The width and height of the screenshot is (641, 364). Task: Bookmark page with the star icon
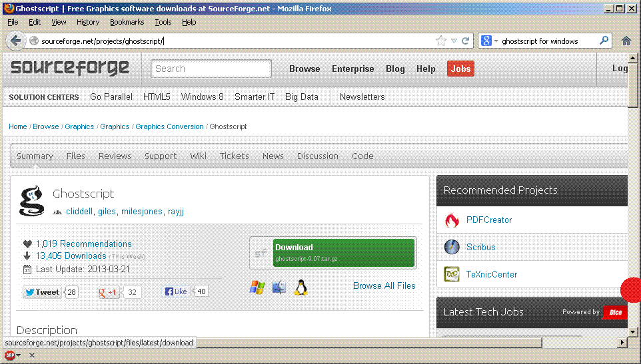[440, 41]
